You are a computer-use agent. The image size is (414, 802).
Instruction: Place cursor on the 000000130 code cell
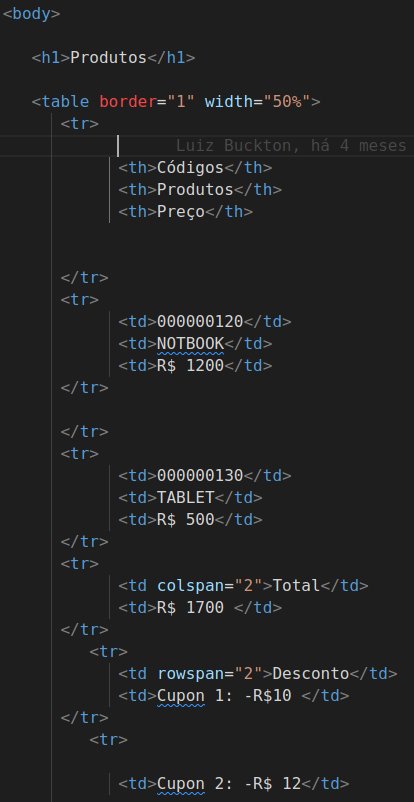point(200,476)
